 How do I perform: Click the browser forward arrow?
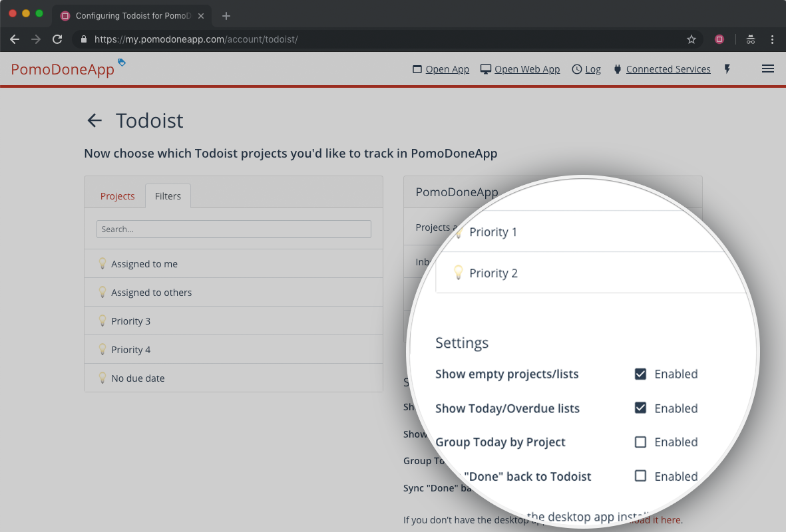pyautogui.click(x=35, y=39)
